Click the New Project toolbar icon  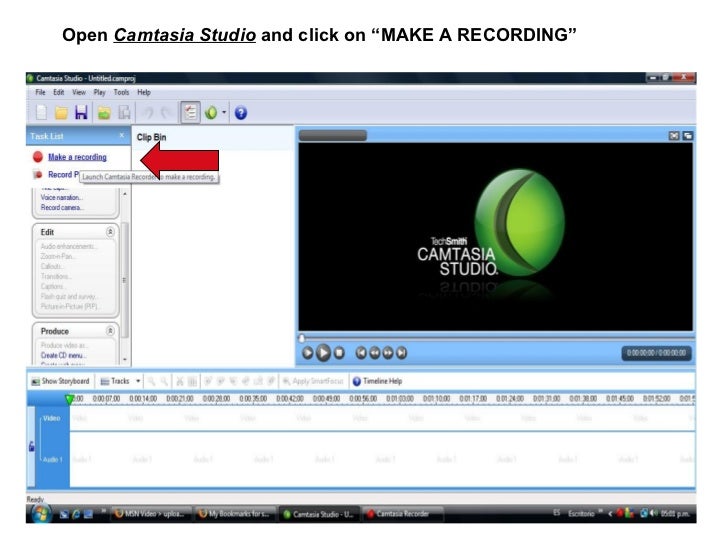(x=41, y=112)
